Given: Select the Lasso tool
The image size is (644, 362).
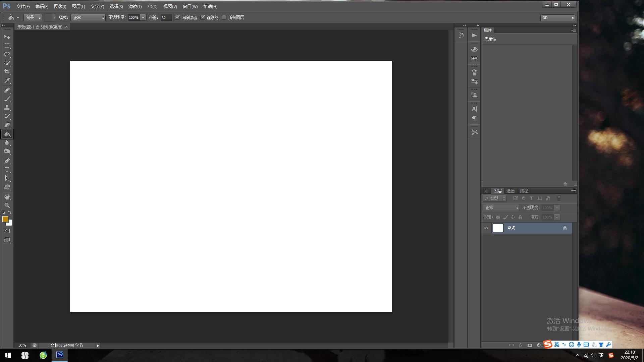Looking at the screenshot, I should [x=7, y=54].
